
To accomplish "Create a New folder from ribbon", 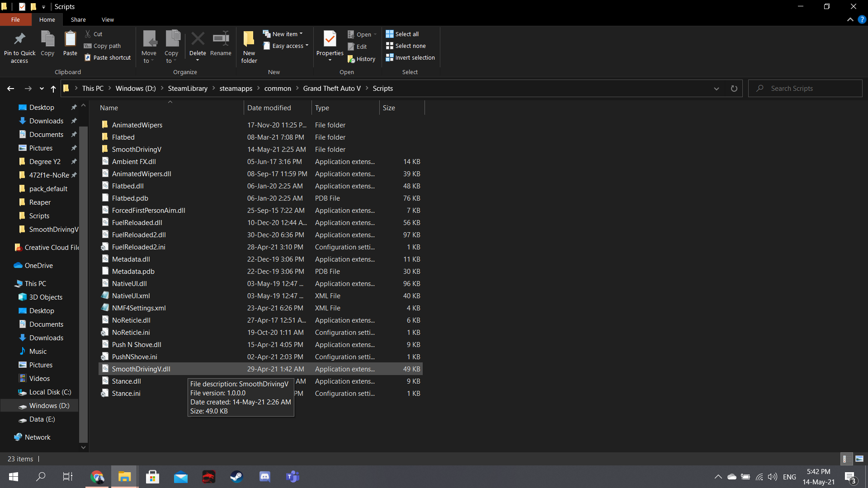I will pos(249,40).
